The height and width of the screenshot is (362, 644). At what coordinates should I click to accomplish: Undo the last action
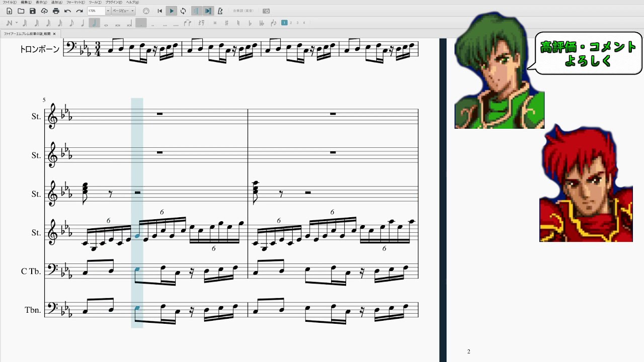tap(67, 11)
